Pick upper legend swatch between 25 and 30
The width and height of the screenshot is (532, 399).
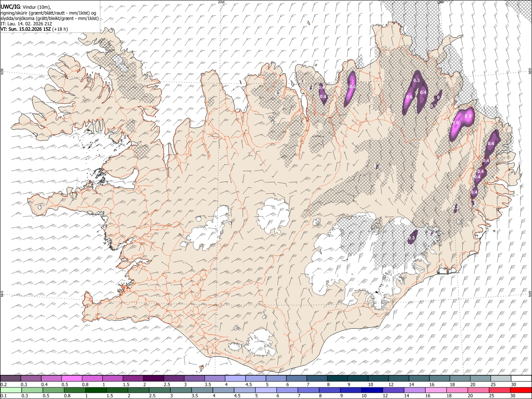501,379
